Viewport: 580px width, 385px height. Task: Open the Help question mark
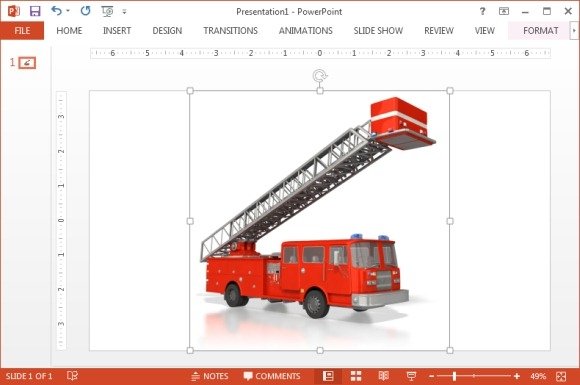point(482,11)
